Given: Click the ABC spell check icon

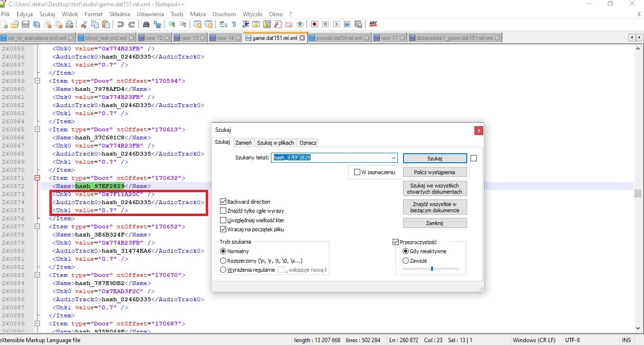Looking at the screenshot, I should [374, 24].
